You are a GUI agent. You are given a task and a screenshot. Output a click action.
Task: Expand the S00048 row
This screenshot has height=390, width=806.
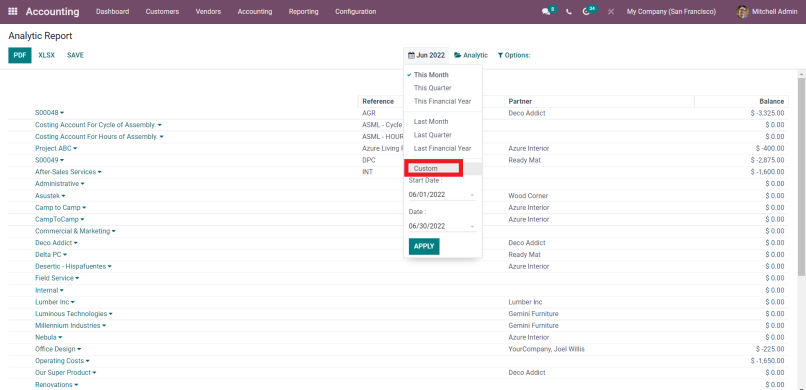[49, 113]
